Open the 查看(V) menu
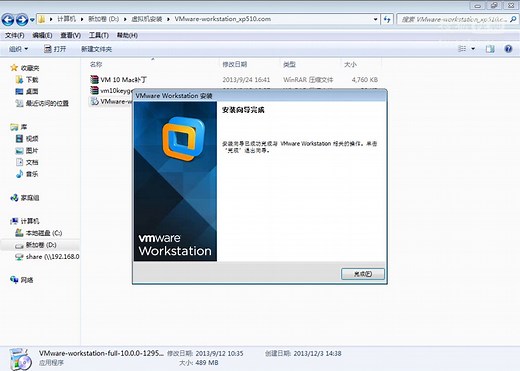 pyautogui.click(x=70, y=35)
